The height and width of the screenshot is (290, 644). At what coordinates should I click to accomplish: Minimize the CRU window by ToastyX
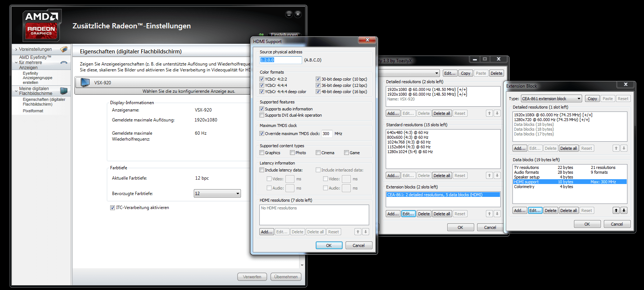tap(475, 59)
